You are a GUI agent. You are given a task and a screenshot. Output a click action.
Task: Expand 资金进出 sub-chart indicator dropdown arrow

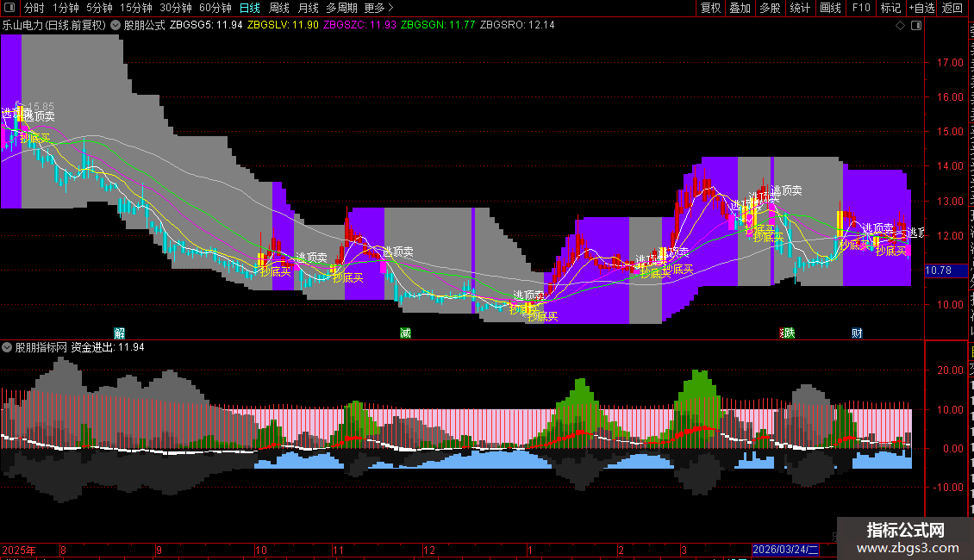point(7,348)
